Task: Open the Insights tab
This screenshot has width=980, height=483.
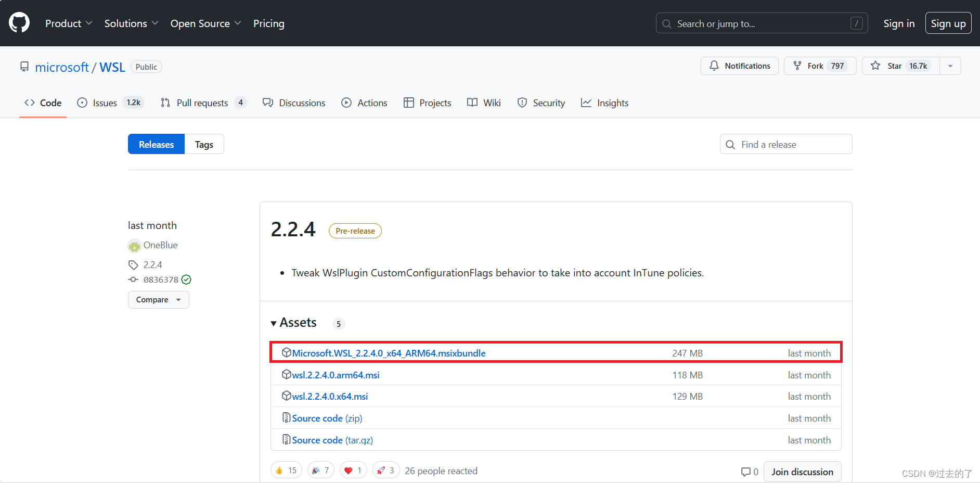Action: [x=604, y=103]
